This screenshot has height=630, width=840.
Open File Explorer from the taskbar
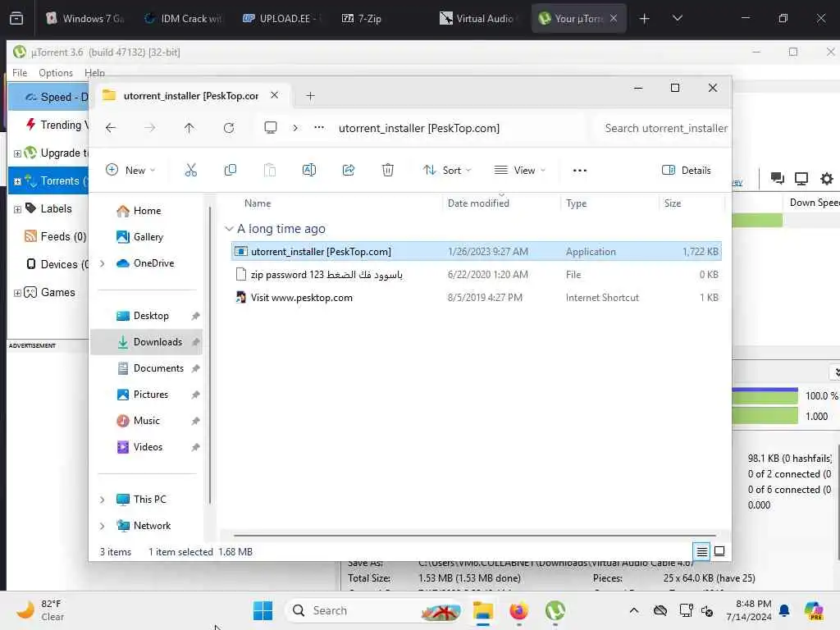tap(482, 610)
